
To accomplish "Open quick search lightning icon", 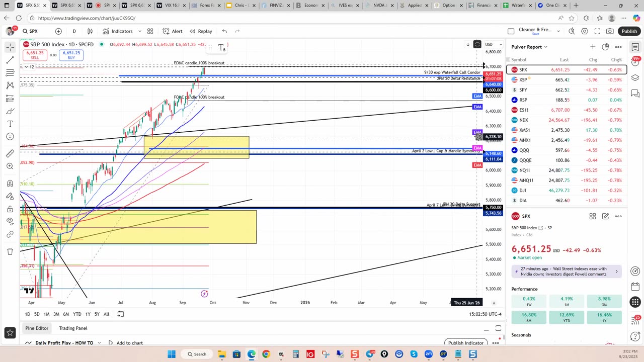I will pyautogui.click(x=572, y=31).
